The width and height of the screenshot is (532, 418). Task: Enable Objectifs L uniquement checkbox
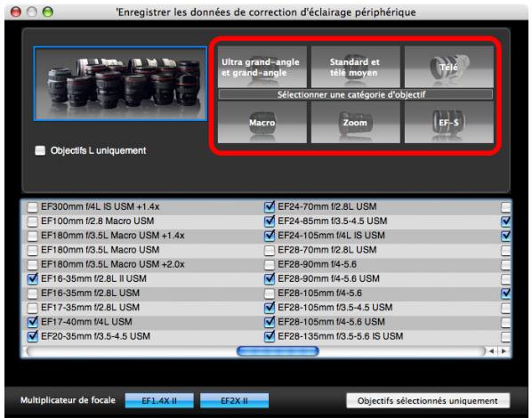[40, 150]
